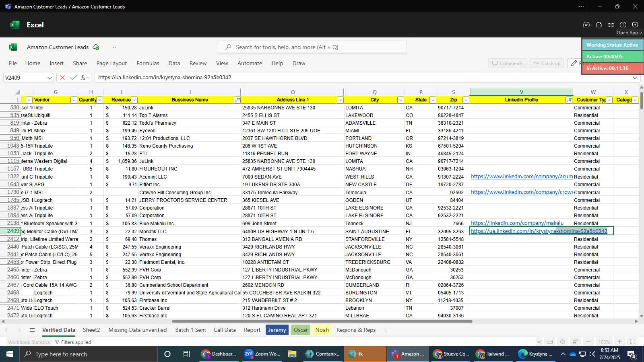Viewport: 644px width, 362px height.
Task: Click the Comments button
Action: (x=507, y=64)
